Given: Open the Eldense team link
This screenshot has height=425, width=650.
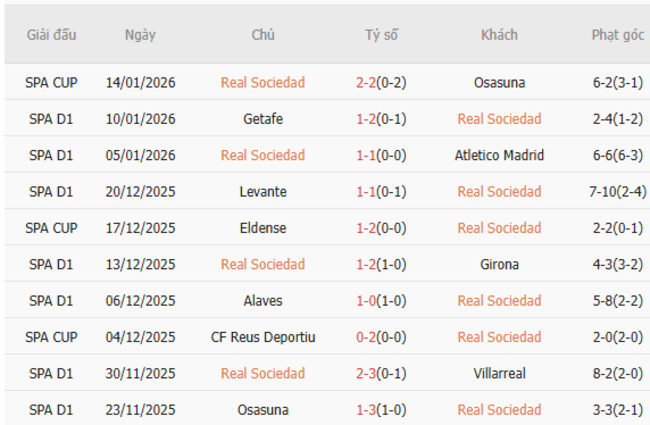Looking at the screenshot, I should click(263, 228).
